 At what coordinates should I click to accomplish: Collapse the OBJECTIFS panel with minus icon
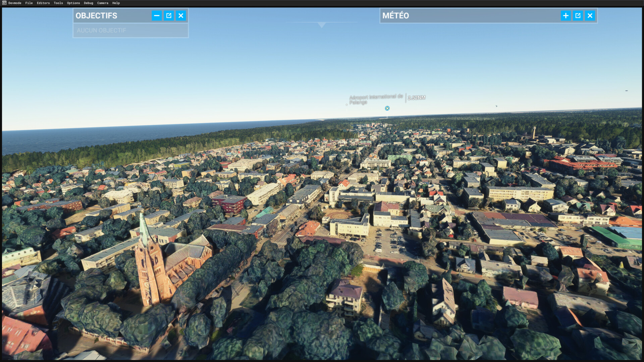tap(157, 16)
